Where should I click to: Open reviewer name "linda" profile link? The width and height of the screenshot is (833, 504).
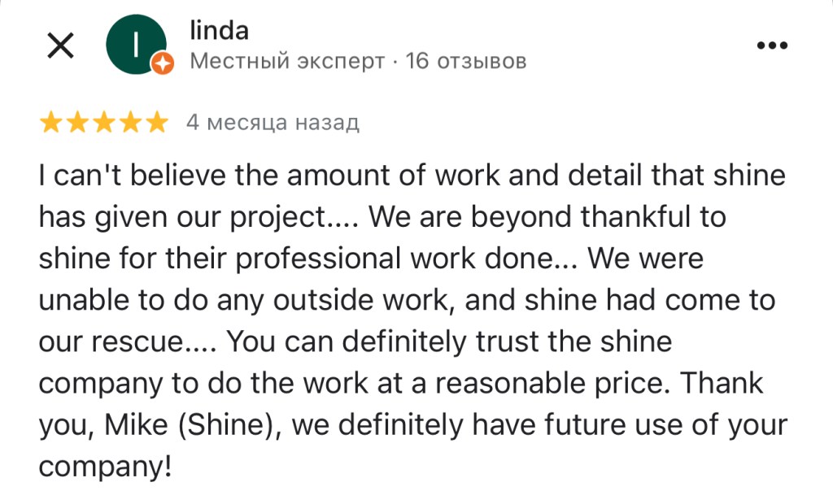click(x=219, y=31)
